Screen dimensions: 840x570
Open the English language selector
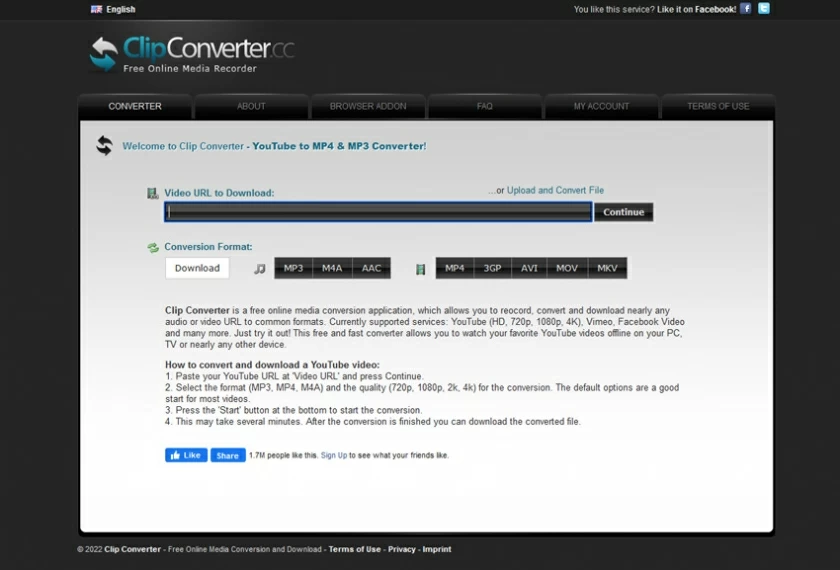120,9
